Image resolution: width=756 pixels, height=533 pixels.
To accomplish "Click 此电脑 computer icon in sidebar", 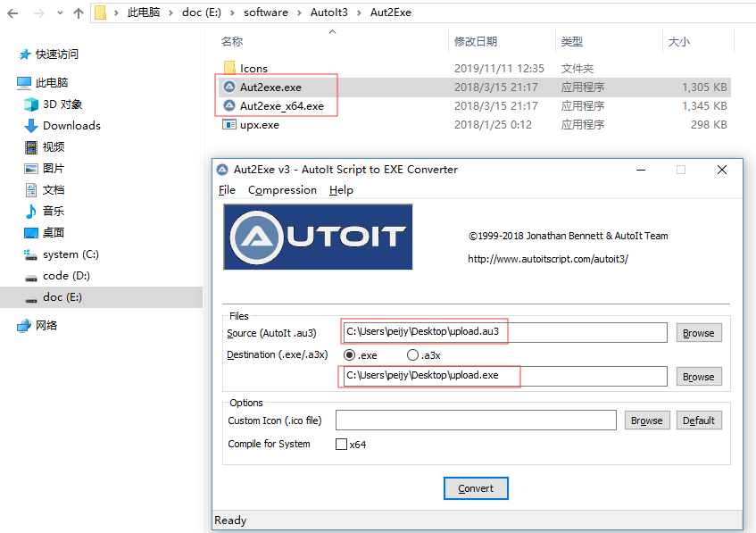I will (24, 83).
